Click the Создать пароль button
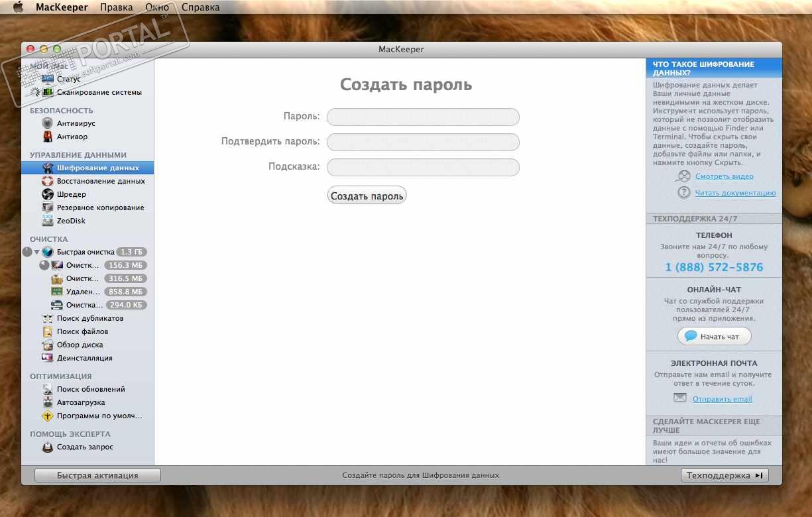 367,196
